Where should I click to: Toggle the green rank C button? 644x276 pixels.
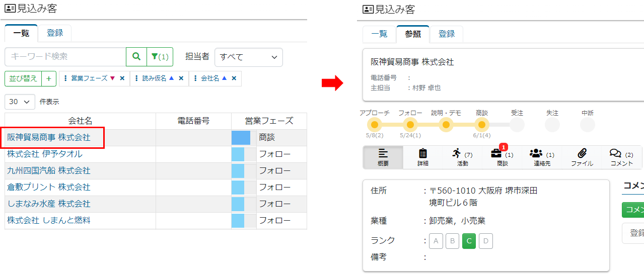pyautogui.click(x=469, y=241)
